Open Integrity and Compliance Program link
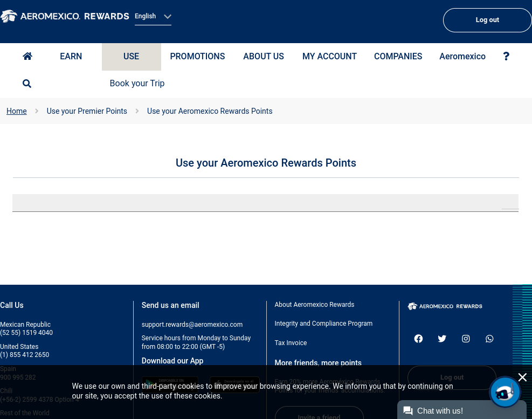532x419 pixels. pyautogui.click(x=323, y=324)
